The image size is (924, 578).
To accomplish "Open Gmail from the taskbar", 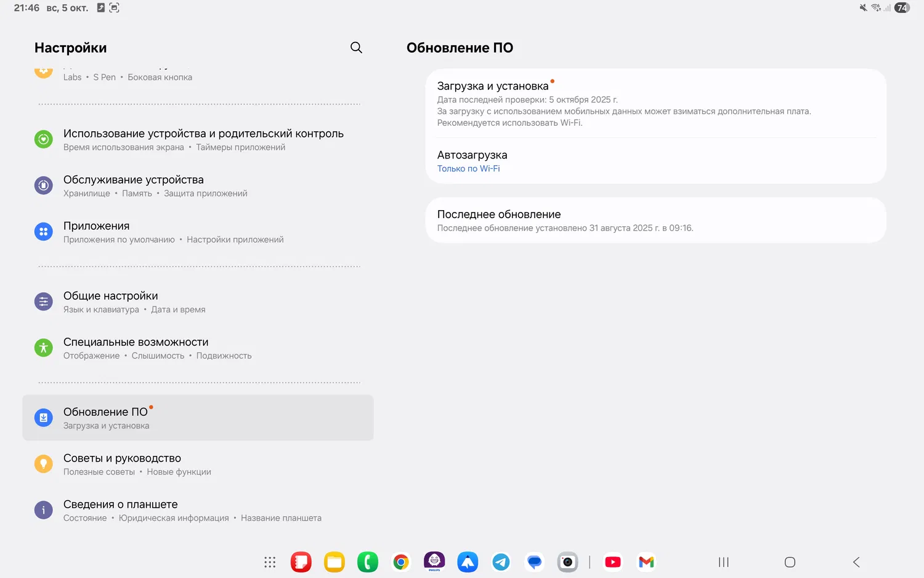I will (646, 562).
